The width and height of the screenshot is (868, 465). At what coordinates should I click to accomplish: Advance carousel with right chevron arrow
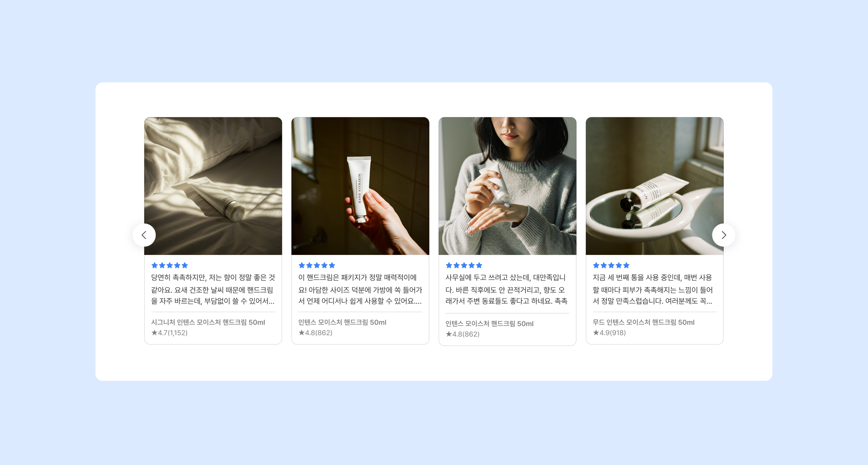tap(723, 235)
